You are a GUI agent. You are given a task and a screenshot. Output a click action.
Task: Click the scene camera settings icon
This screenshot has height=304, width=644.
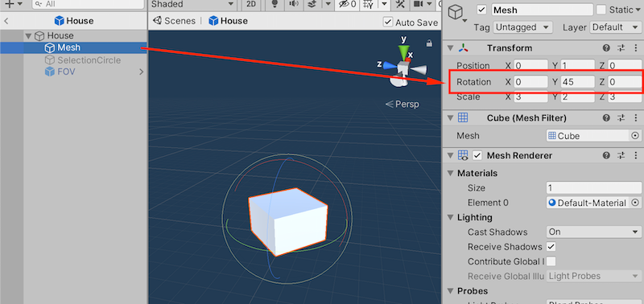pyautogui.click(x=418, y=4)
